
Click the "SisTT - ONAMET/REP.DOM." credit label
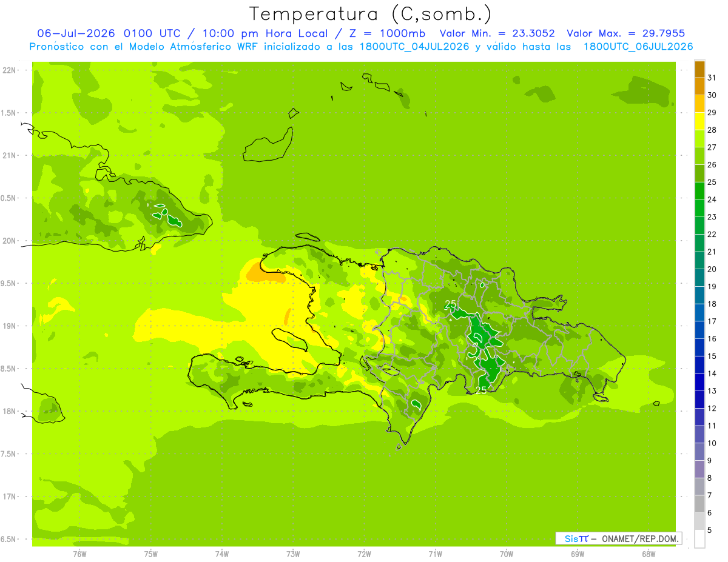[x=619, y=538]
